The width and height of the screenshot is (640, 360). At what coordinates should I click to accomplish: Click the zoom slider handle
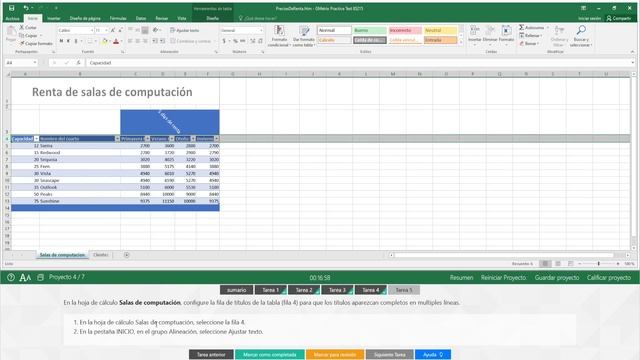coord(598,264)
